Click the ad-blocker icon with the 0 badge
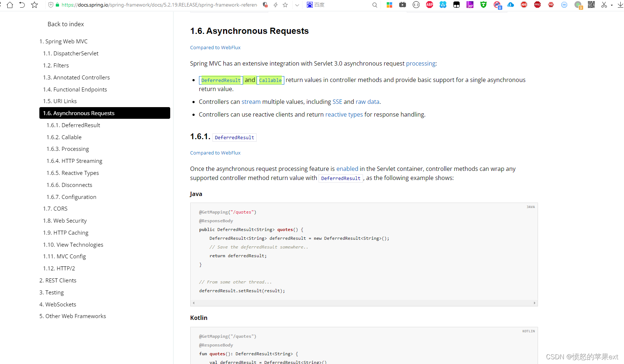The image size is (624, 364). coord(497,5)
